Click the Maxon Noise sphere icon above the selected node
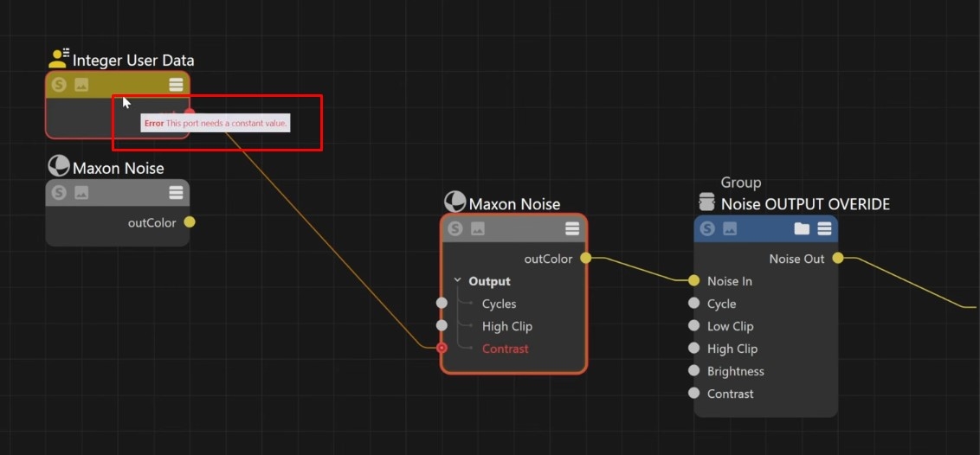980x455 pixels. click(455, 203)
